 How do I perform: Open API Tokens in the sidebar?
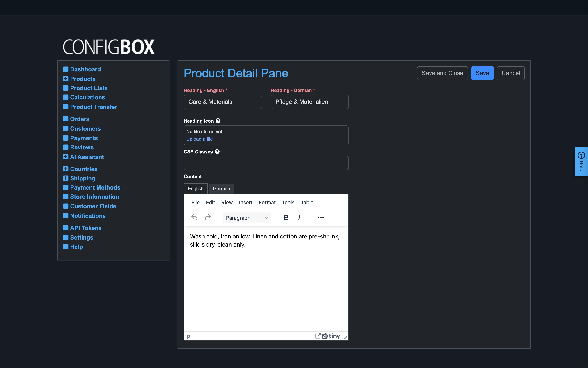86,228
